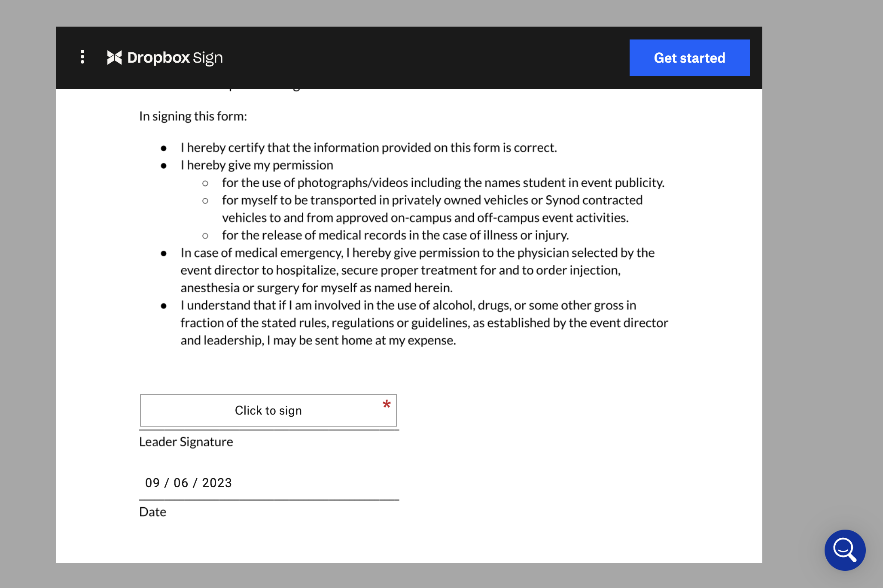This screenshot has height=588, width=883.
Task: Open the three-dot options menu
Action: 82,57
